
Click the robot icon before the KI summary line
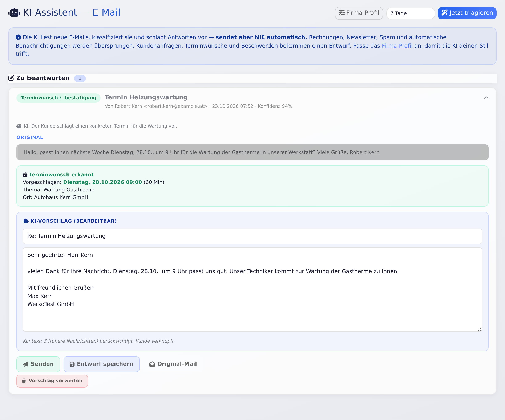click(19, 126)
